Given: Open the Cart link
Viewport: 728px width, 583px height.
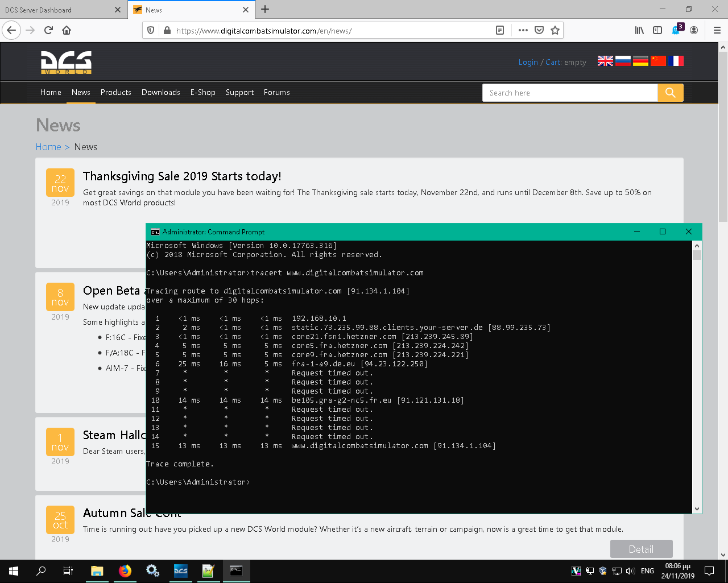Looking at the screenshot, I should [x=553, y=62].
